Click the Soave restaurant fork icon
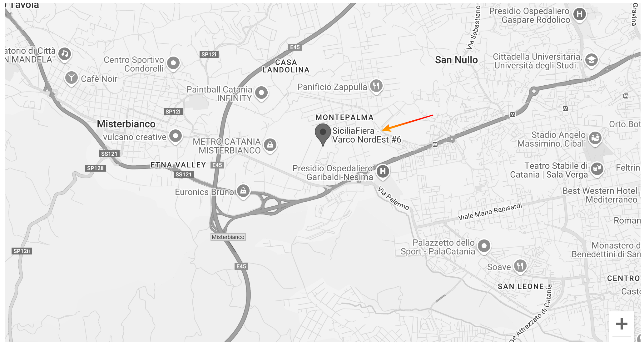Screen dimensions: 644x342 520,266
